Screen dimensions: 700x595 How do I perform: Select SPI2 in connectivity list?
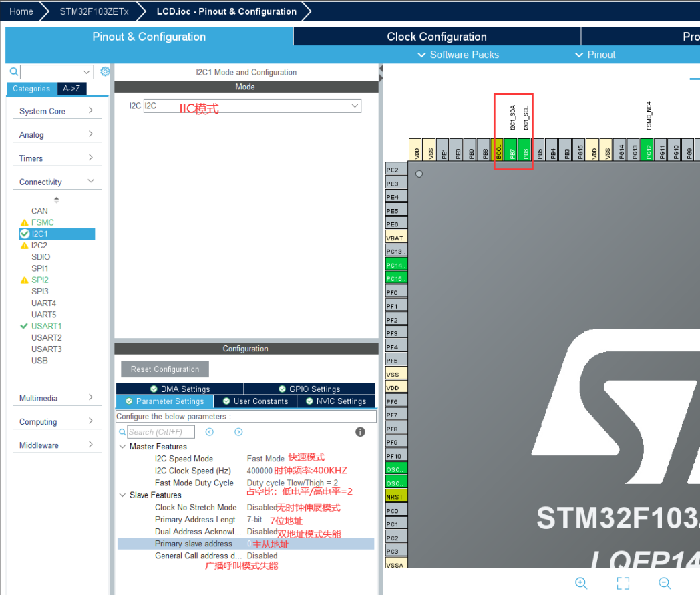coord(39,280)
